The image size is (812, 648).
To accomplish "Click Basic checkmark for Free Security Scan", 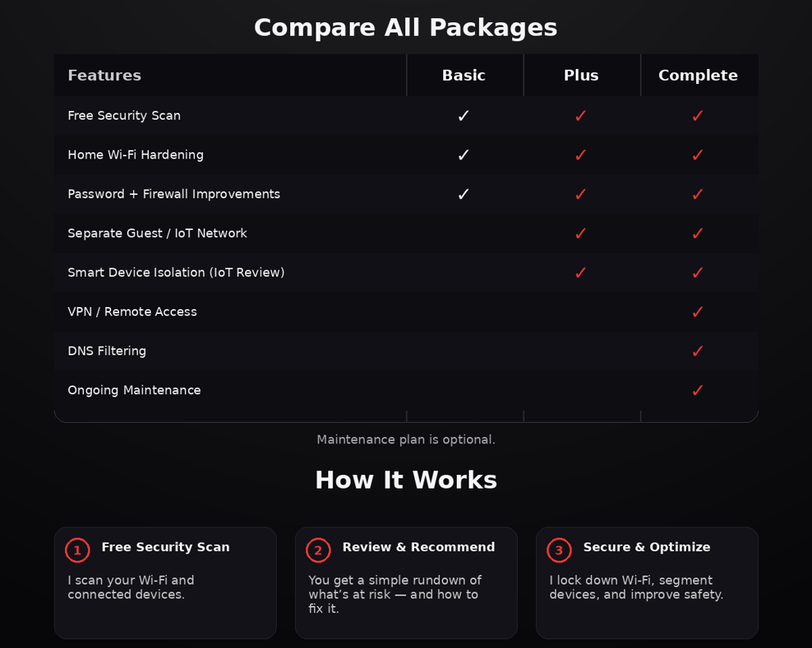I will point(464,116).
